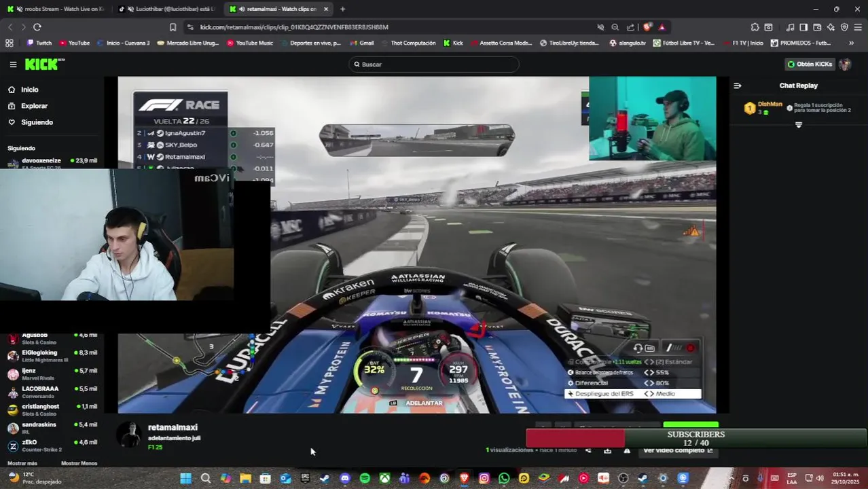Open davooxeneize followed channel

(52, 163)
